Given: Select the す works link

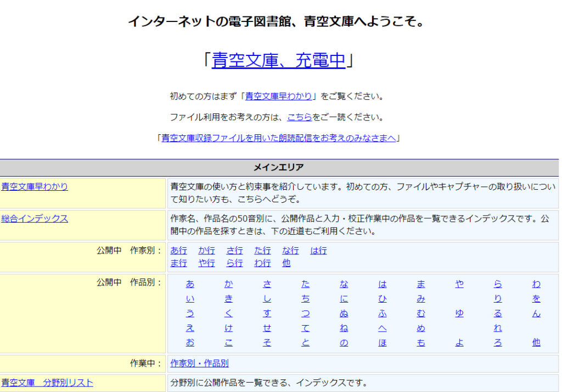Looking at the screenshot, I should [267, 314].
